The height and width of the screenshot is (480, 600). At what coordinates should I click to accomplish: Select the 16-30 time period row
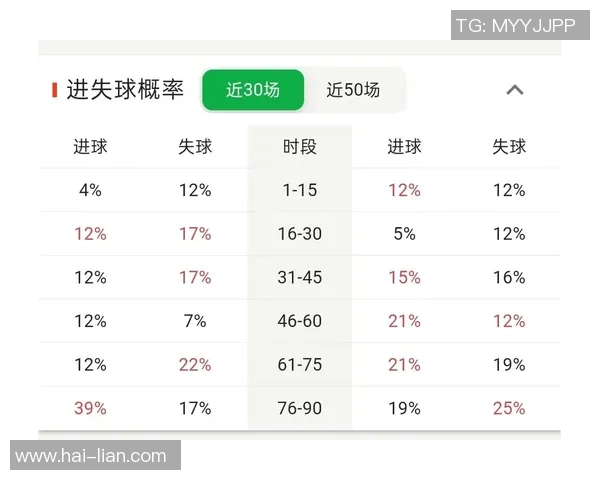[300, 234]
